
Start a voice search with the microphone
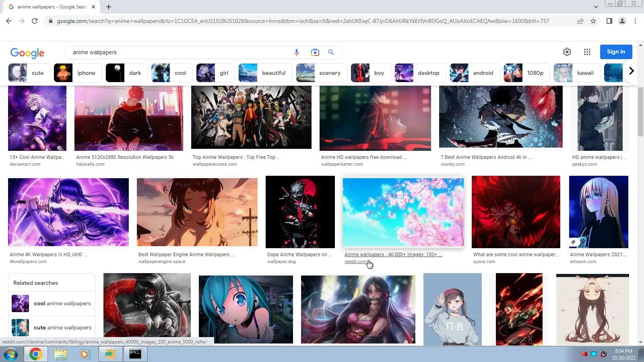coord(297,52)
